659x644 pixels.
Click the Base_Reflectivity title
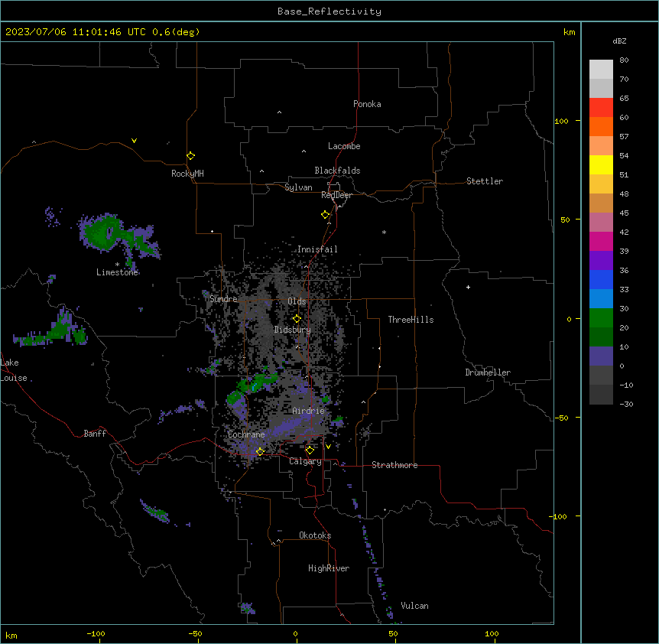(x=329, y=11)
